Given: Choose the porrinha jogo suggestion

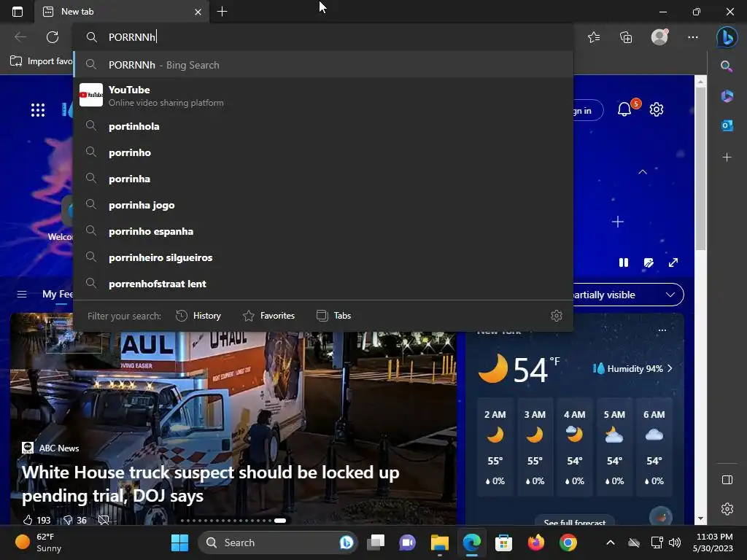Looking at the screenshot, I should (323, 205).
